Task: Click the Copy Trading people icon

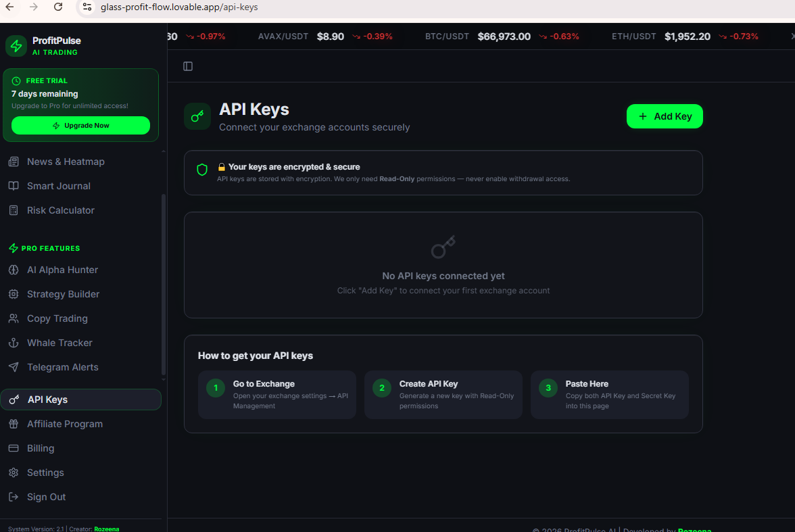Action: click(14, 318)
